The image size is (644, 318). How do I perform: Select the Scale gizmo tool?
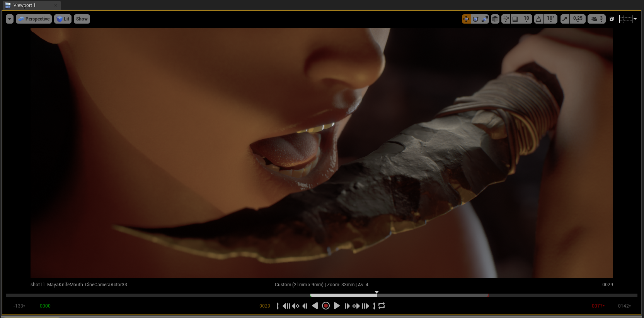[x=485, y=19]
